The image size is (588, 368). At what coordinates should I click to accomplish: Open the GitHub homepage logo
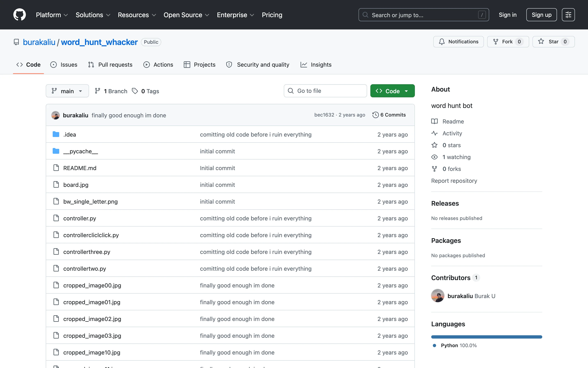tap(19, 15)
